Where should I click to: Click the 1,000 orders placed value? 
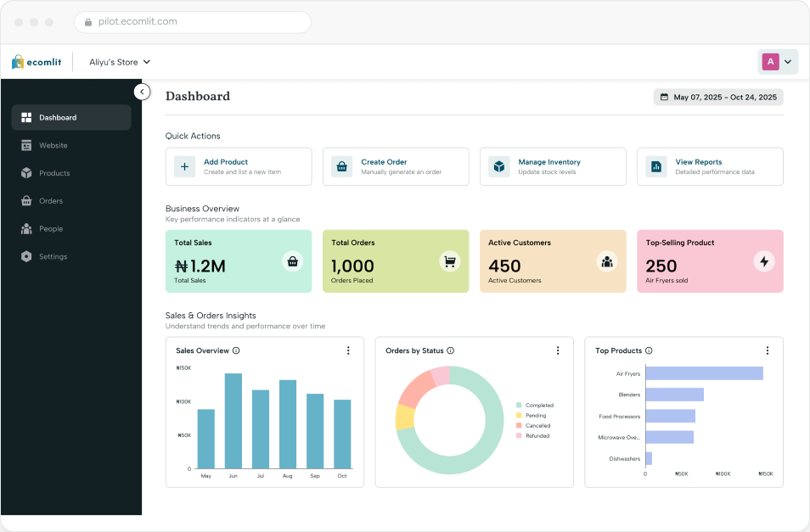[352, 266]
